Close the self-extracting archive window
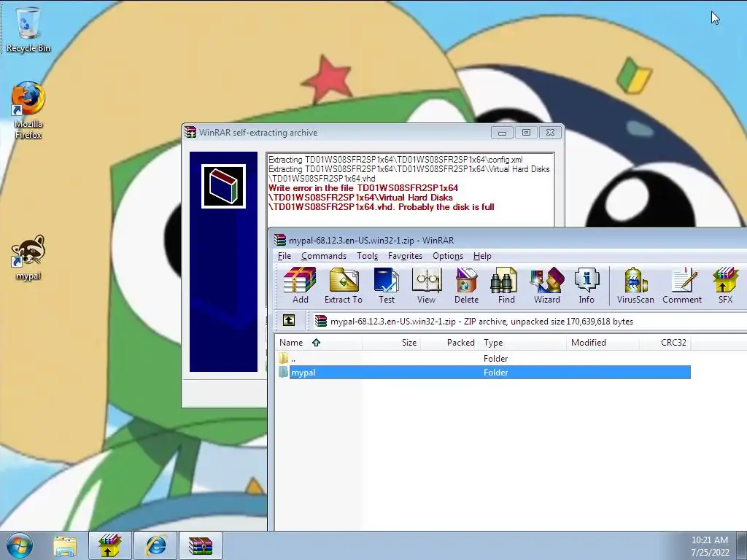The image size is (747, 560). point(550,133)
